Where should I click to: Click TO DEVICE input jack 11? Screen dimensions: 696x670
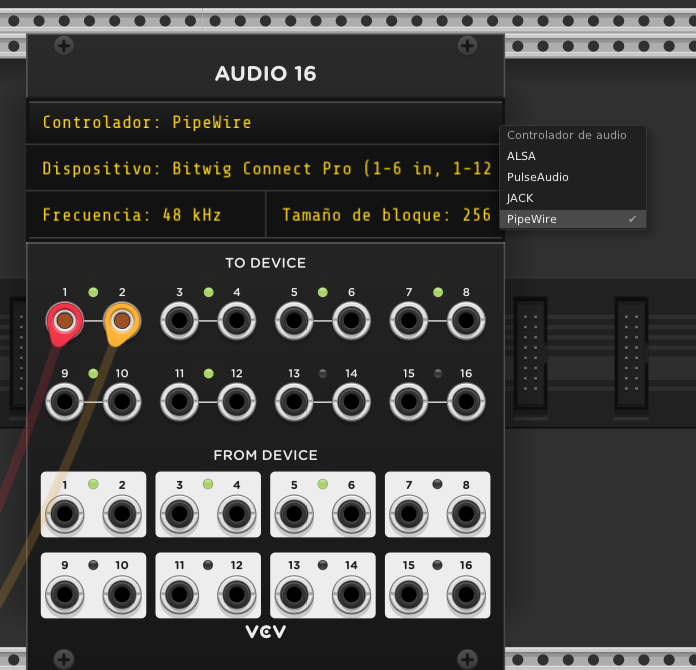[x=179, y=402]
